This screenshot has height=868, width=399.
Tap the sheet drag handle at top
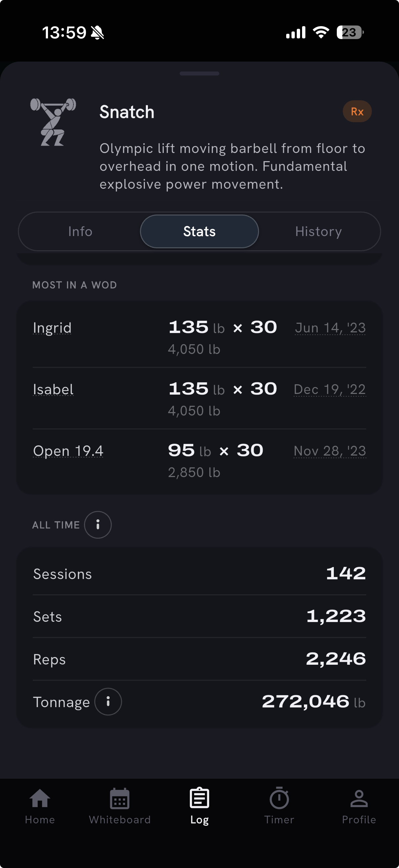(199, 73)
